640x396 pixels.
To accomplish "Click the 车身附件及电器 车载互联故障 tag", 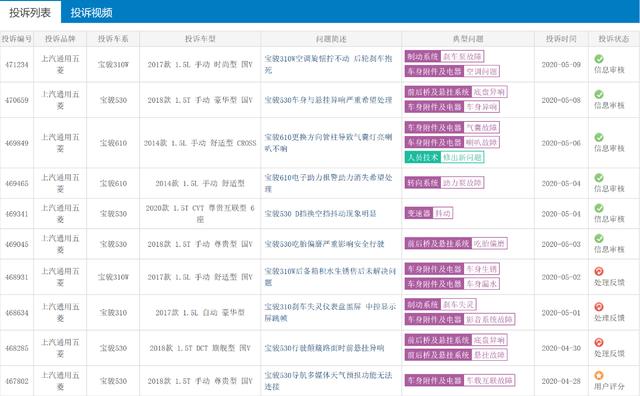I will click(460, 380).
